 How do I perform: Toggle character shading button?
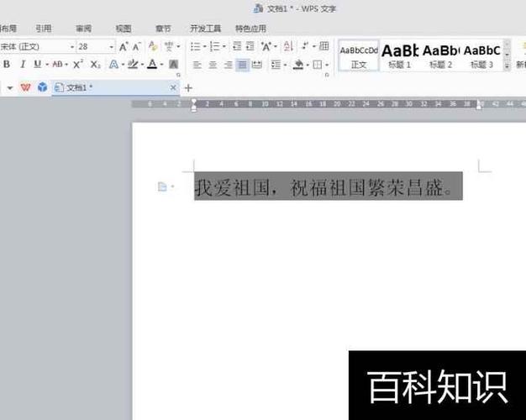[x=173, y=64]
